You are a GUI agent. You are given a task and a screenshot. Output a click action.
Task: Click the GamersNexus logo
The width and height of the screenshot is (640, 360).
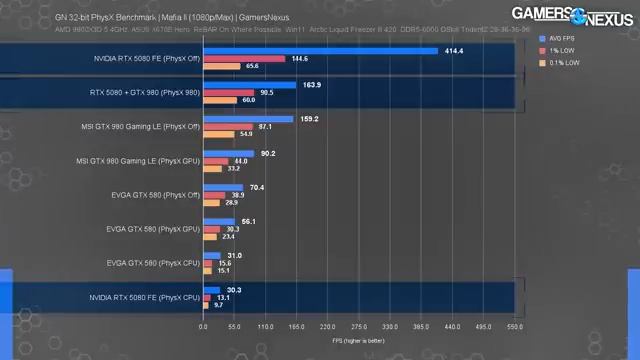(572, 17)
